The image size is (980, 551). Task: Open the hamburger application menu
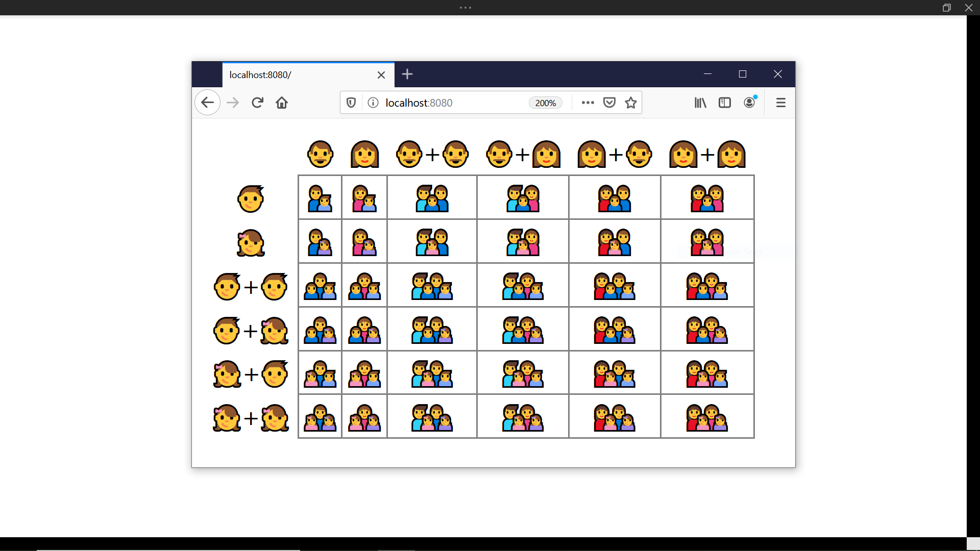click(x=780, y=103)
